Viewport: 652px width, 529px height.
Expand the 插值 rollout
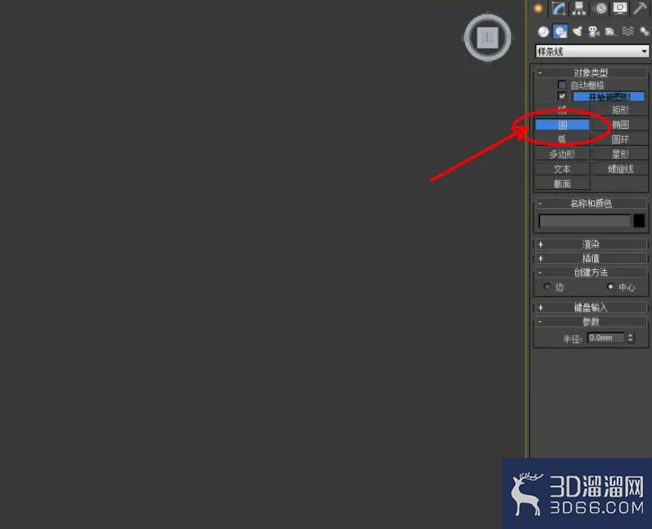(590, 258)
